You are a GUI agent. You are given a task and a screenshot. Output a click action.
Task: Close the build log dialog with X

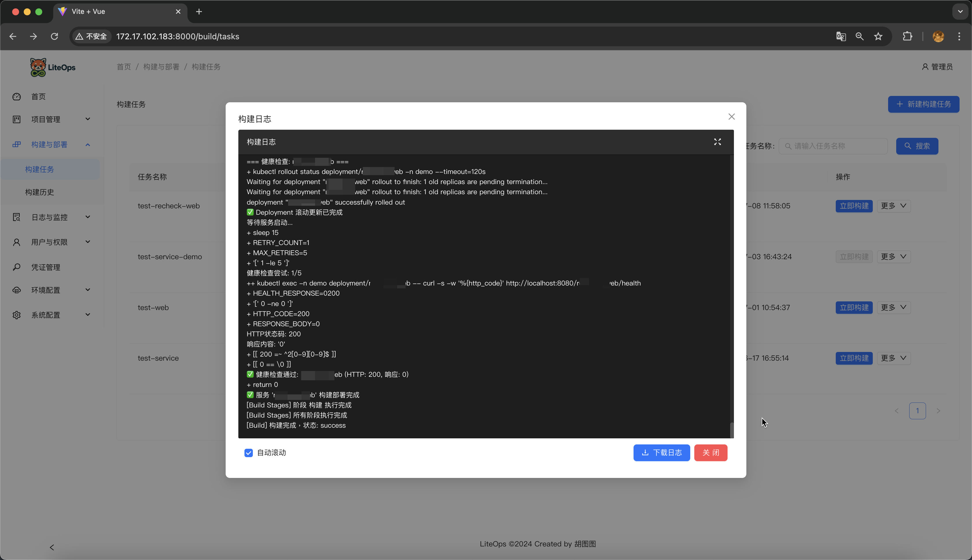[731, 116]
